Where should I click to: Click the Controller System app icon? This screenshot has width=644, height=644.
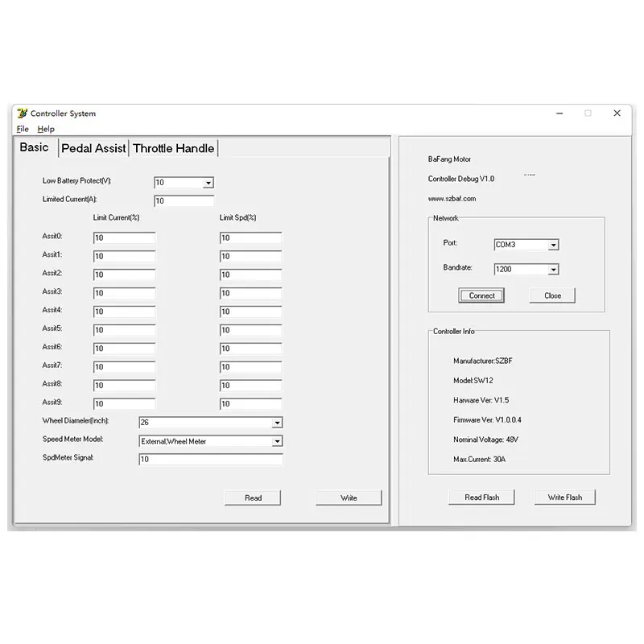(x=23, y=113)
